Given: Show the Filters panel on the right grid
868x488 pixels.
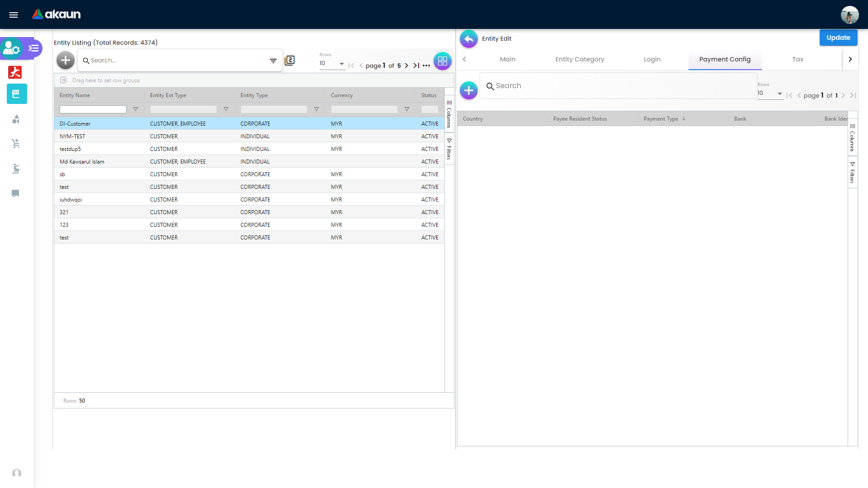Looking at the screenshot, I should (853, 173).
